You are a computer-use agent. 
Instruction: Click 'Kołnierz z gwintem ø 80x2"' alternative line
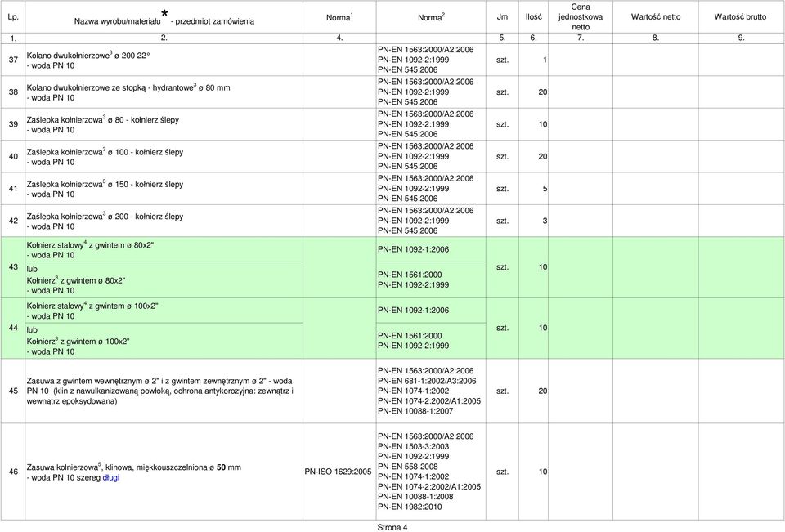(75, 281)
